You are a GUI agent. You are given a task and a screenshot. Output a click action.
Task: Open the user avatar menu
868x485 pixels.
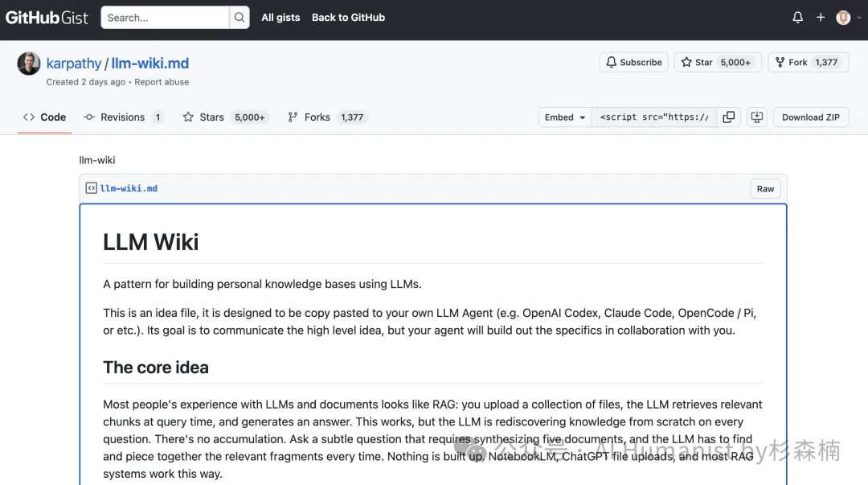point(844,17)
